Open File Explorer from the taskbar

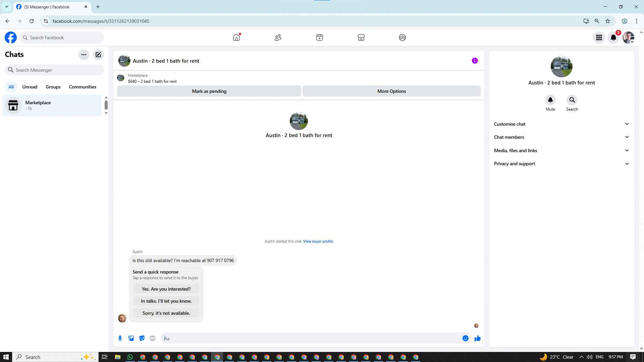[x=118, y=357]
